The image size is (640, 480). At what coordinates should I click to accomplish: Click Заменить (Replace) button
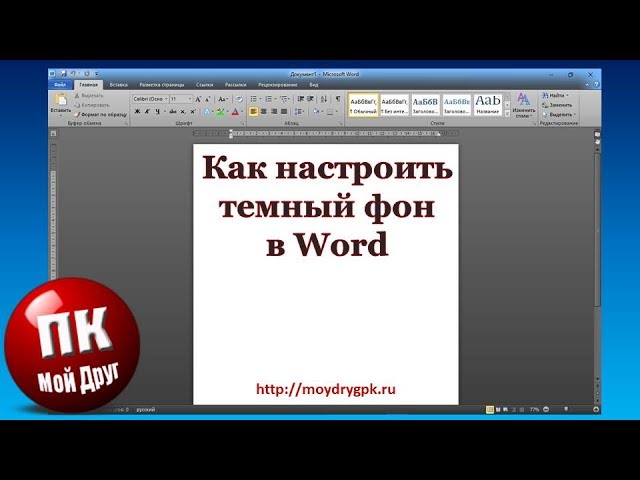(557, 105)
